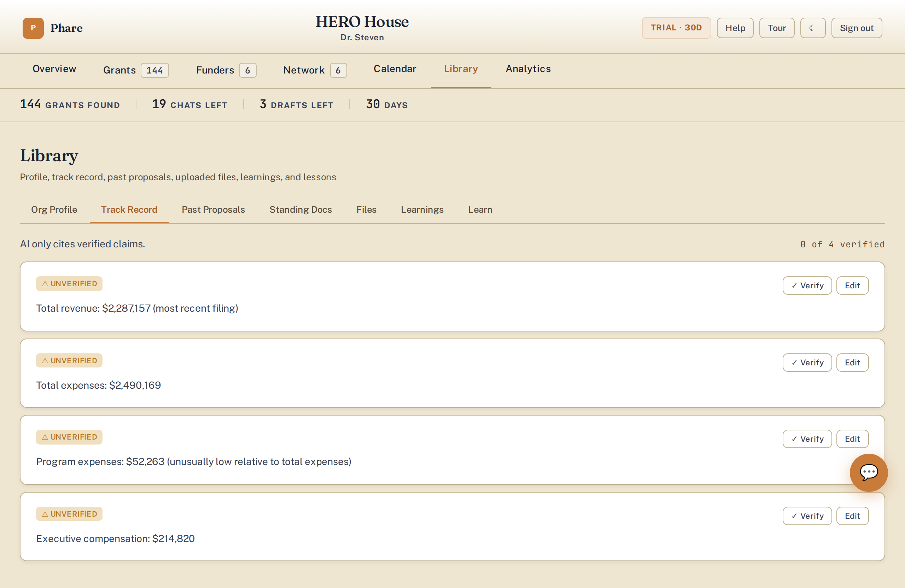Click 'Total expenses: $2,490,169' text
905x588 pixels.
click(99, 386)
